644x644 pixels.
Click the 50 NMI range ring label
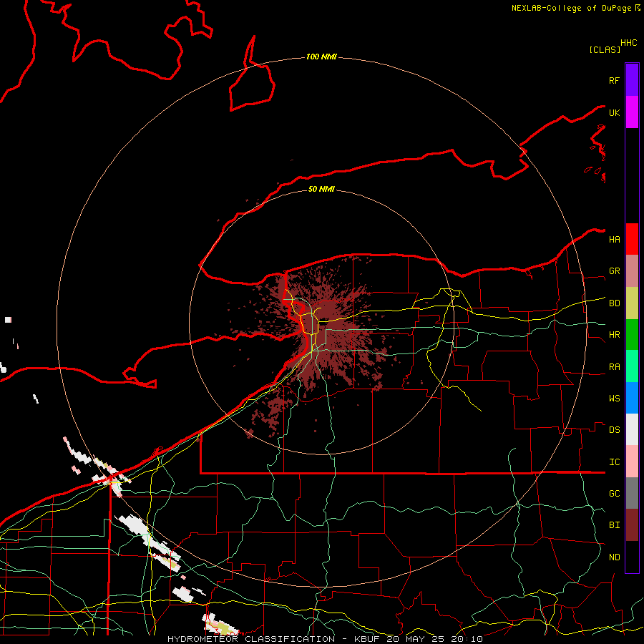321,189
